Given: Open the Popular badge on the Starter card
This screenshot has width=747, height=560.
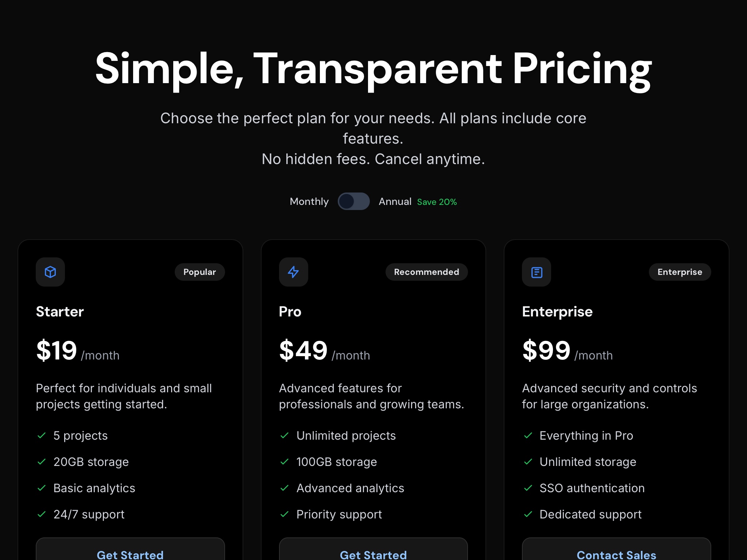Looking at the screenshot, I should coord(199,272).
